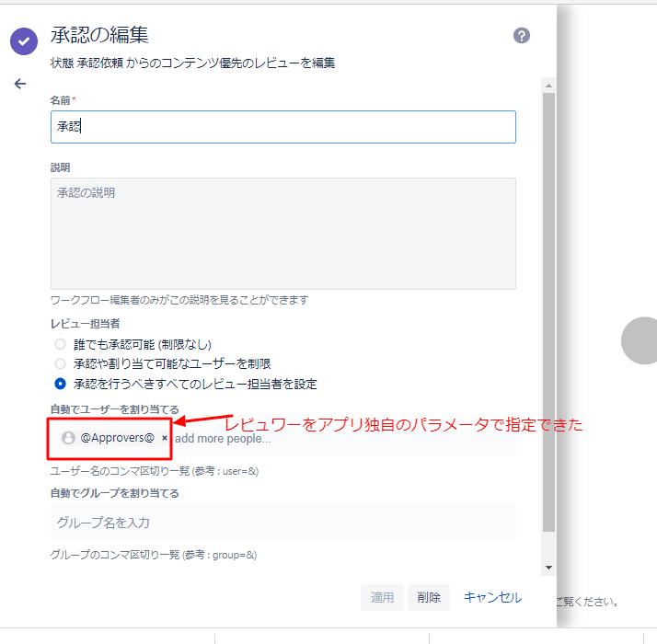Click the グループ名を入力 group field

283,522
